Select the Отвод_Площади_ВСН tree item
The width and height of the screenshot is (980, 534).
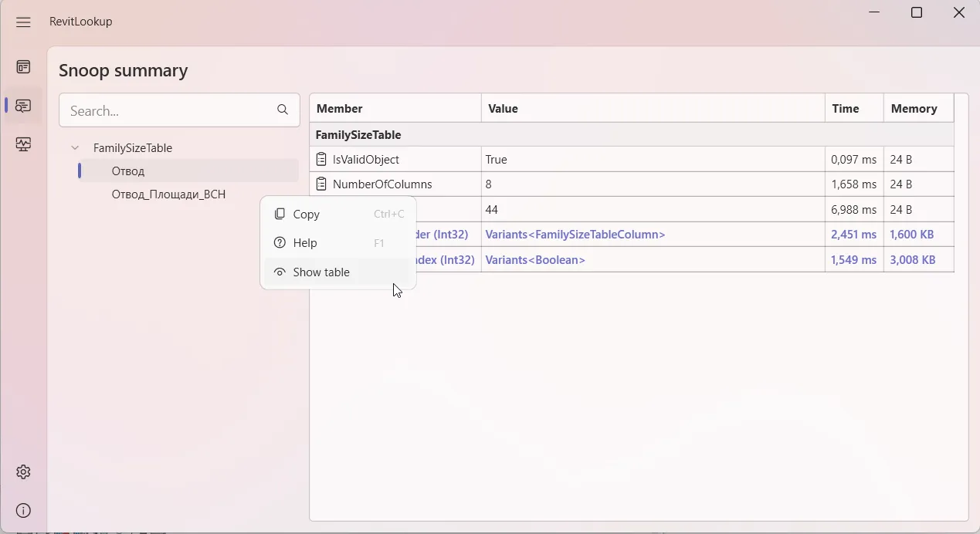click(x=168, y=194)
